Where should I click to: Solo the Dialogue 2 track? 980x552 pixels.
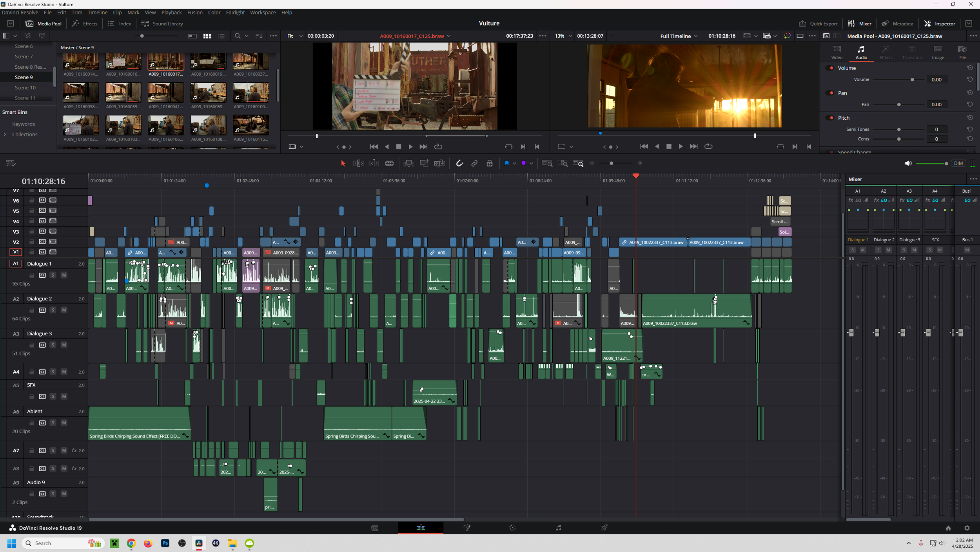point(53,310)
